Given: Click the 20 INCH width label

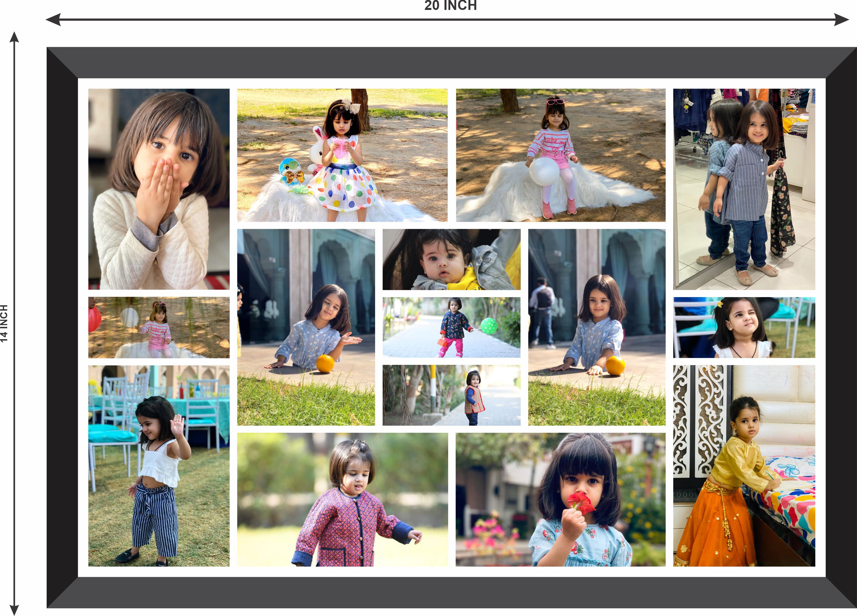Looking at the screenshot, I should (450, 6).
